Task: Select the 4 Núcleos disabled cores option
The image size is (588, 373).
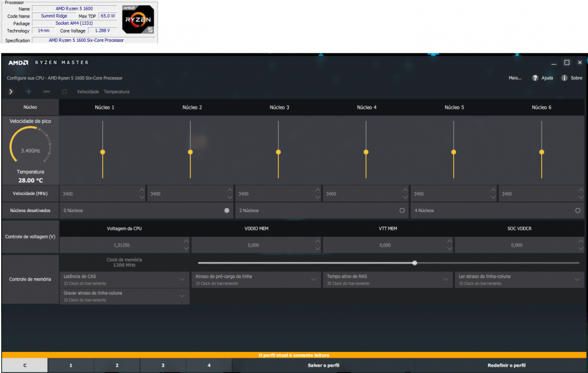Action: click(577, 210)
